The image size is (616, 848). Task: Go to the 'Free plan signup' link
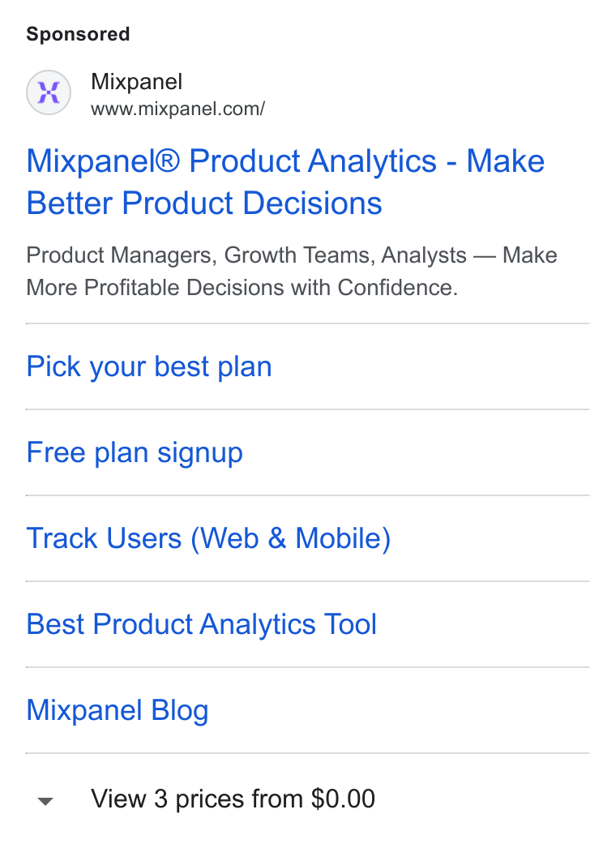point(135,452)
